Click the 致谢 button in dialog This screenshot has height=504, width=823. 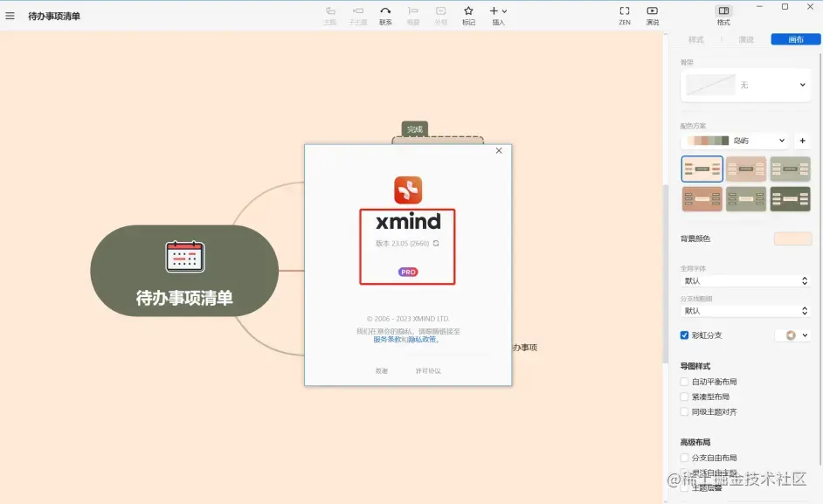point(382,370)
